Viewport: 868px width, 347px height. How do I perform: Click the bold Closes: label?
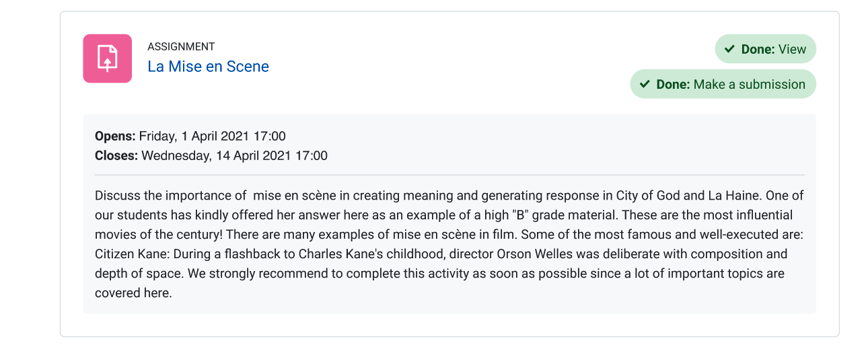coord(116,156)
